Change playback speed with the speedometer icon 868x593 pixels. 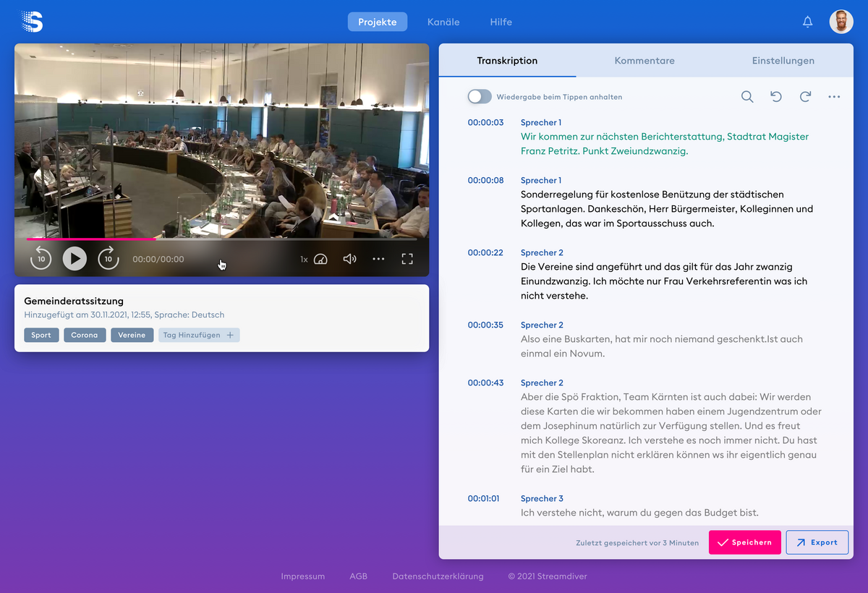pyautogui.click(x=320, y=259)
